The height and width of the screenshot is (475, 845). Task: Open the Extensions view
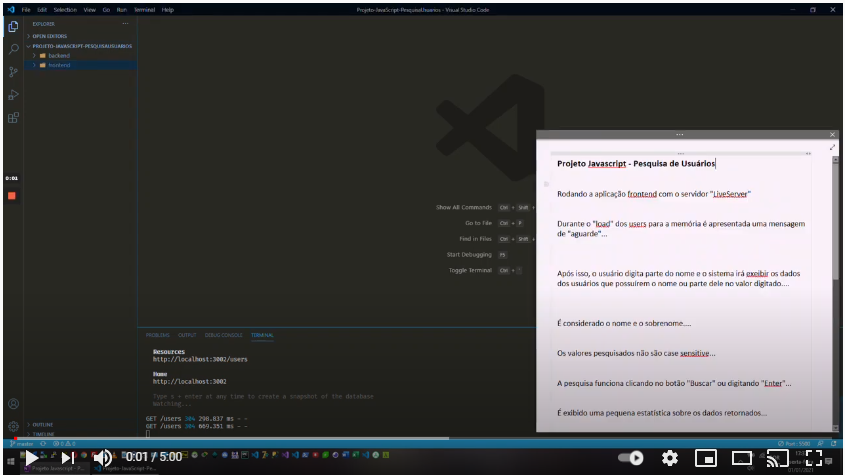point(13,118)
